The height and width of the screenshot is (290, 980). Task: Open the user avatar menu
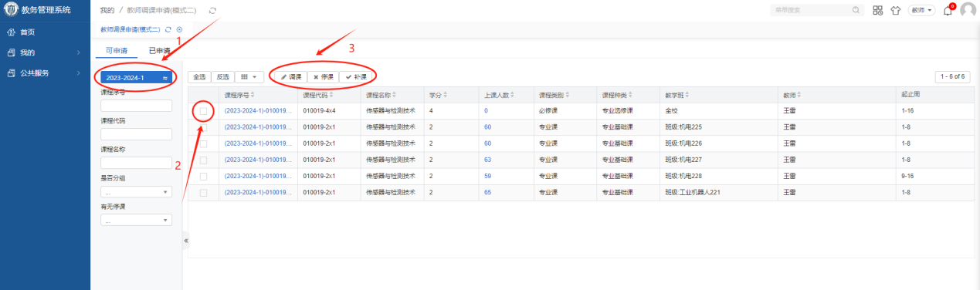click(x=968, y=10)
